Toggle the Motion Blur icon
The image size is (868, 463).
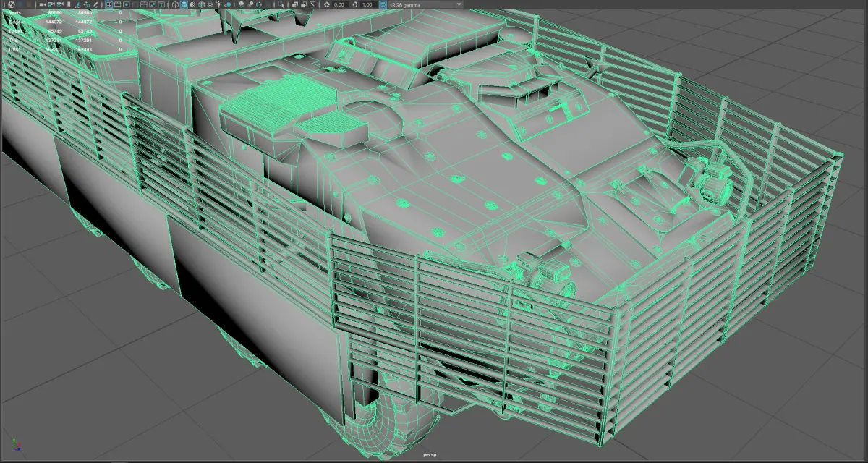click(250, 4)
